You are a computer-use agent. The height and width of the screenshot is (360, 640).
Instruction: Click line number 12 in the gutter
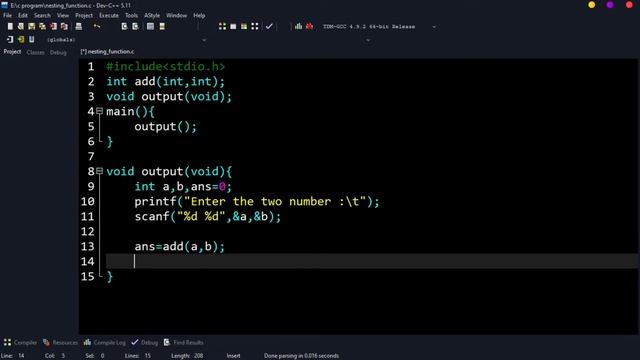[87, 231]
